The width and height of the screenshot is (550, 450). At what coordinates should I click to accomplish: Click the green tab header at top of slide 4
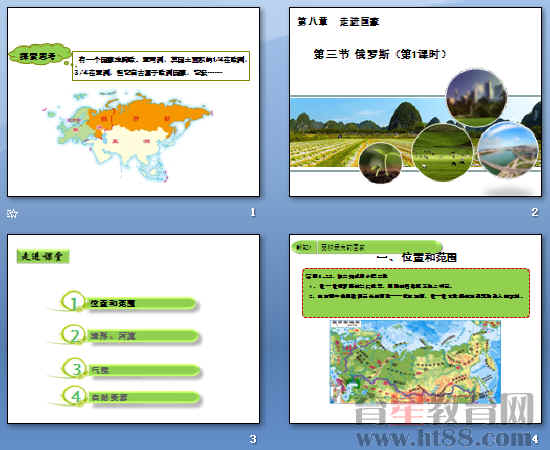pyautogui.click(x=366, y=247)
